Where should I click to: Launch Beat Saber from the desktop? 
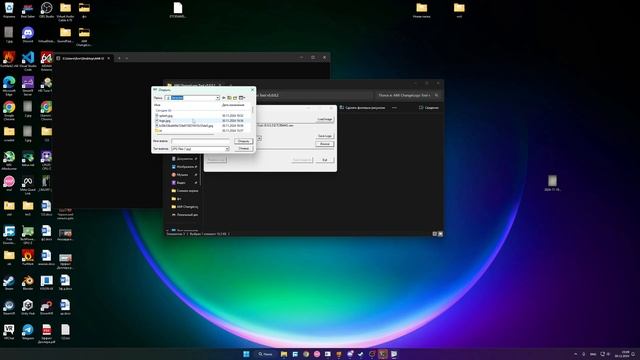(27, 9)
